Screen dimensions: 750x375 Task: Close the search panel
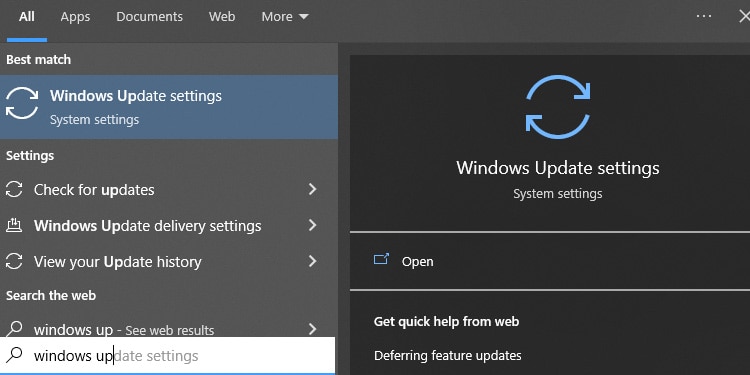pos(744,17)
